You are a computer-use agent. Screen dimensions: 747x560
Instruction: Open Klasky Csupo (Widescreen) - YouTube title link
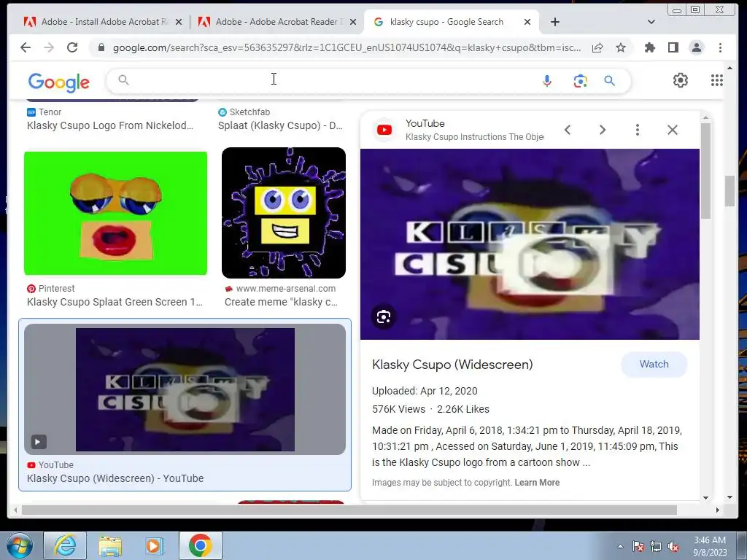[115, 478]
